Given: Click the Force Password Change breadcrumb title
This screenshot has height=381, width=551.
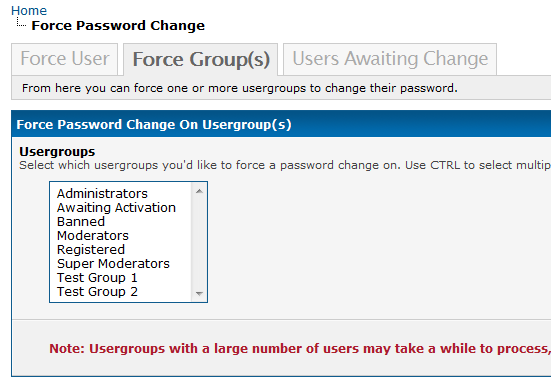Looking at the screenshot, I should 118,26.
